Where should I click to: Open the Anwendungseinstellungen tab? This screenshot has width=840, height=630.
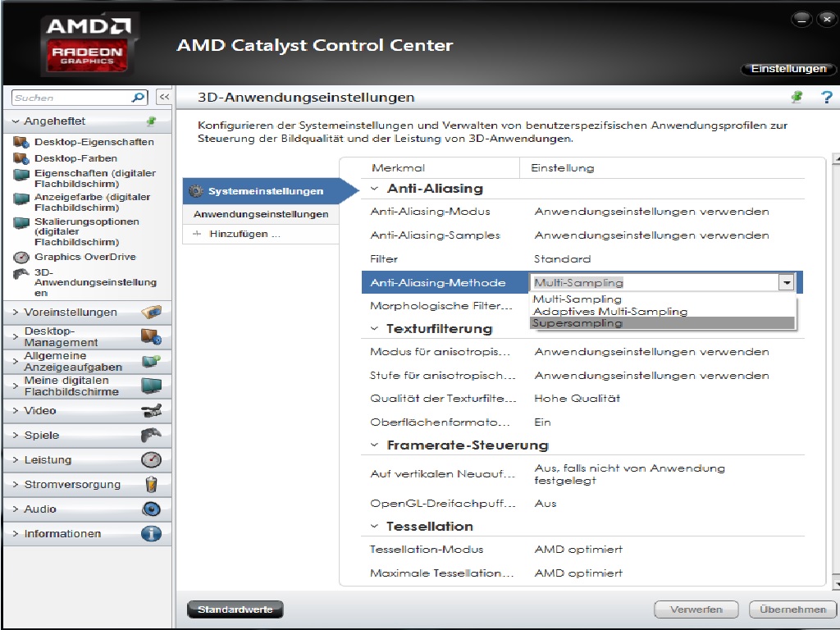point(261,214)
